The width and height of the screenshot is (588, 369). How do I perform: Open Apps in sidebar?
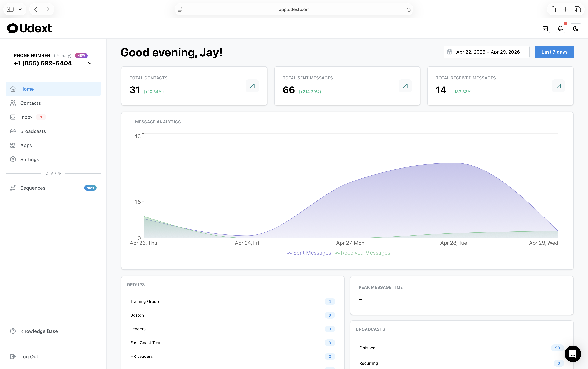click(x=53, y=145)
